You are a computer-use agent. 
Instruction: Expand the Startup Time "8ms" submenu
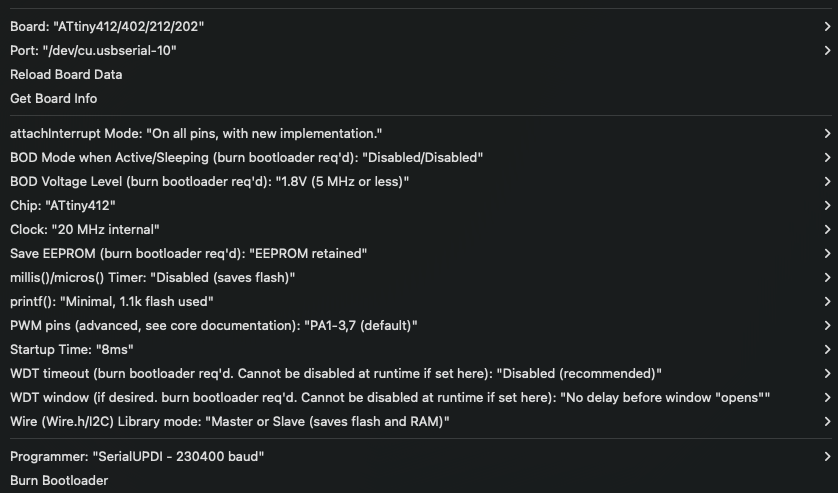pos(72,349)
